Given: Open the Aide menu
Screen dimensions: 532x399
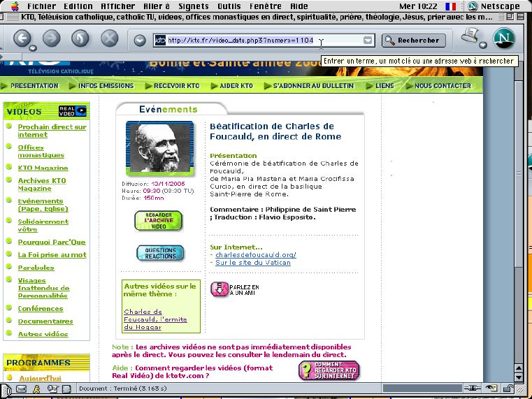Looking at the screenshot, I should click(x=299, y=6).
